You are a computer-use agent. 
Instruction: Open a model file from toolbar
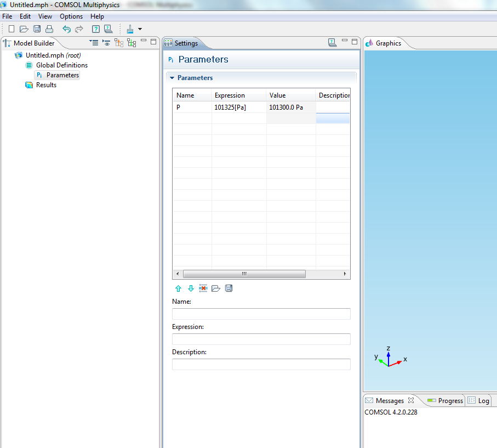tap(24, 29)
